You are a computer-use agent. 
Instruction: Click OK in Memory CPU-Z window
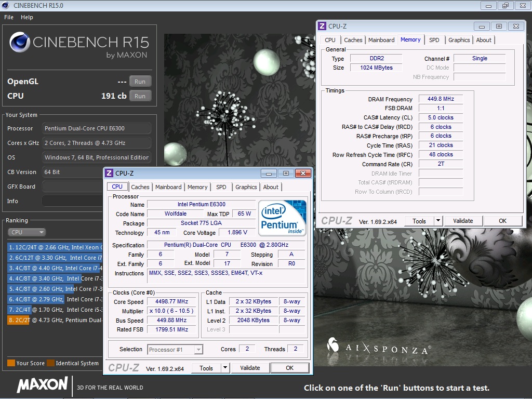[503, 221]
